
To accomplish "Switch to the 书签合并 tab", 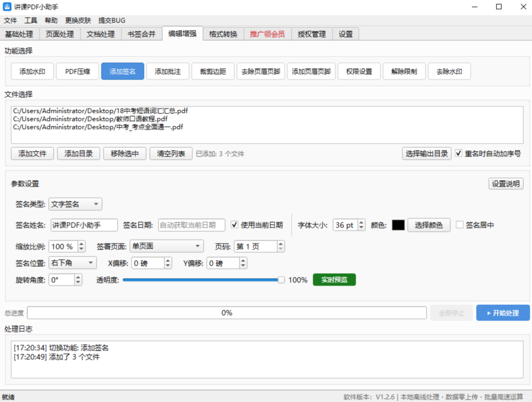I will [141, 34].
